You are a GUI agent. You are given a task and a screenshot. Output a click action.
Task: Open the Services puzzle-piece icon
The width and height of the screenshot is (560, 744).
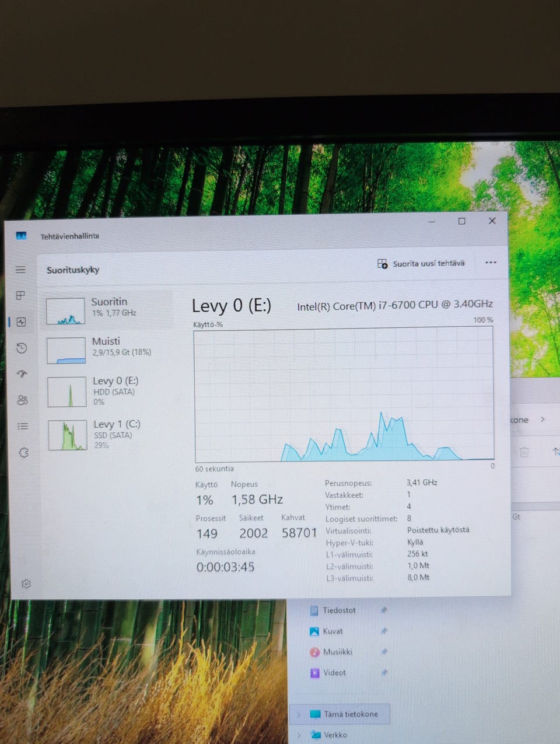coord(24,452)
